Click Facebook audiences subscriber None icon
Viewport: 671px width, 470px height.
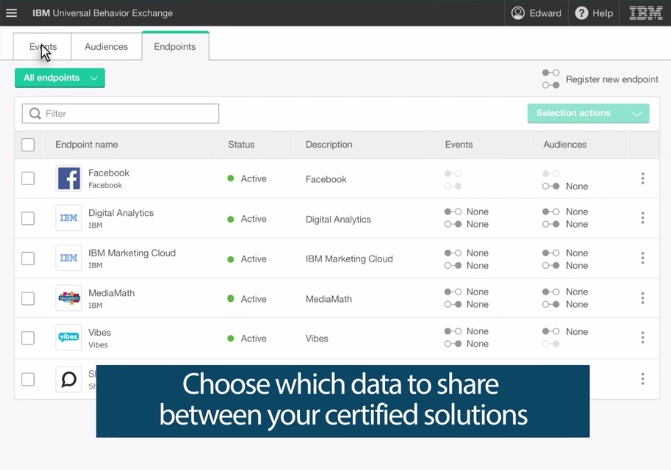click(x=551, y=186)
